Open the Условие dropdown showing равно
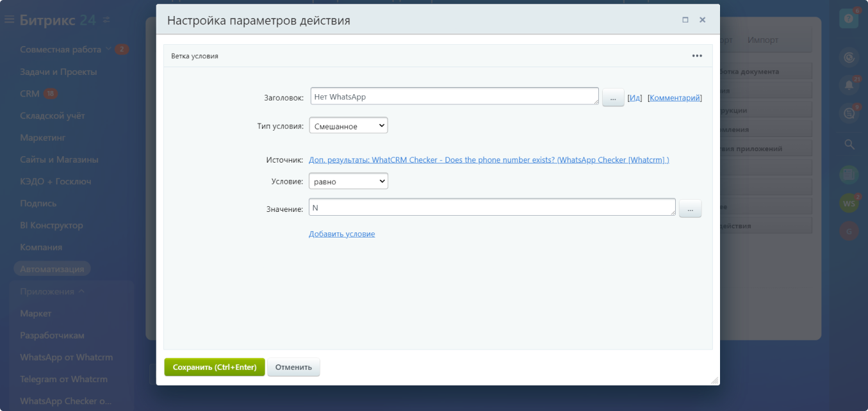 point(348,182)
